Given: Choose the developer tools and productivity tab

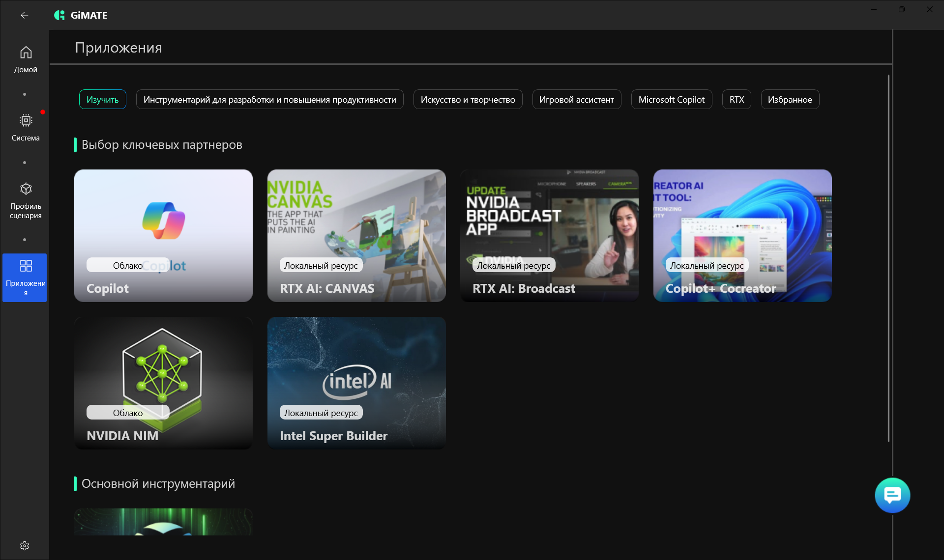Looking at the screenshot, I should point(269,99).
